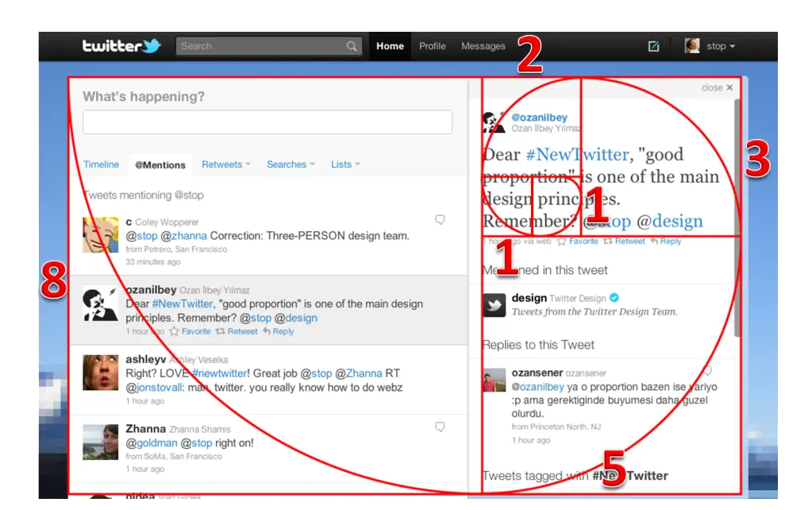Open @ozanilbey profile link in details pane
This screenshot has height=510, width=812.
coord(540,118)
